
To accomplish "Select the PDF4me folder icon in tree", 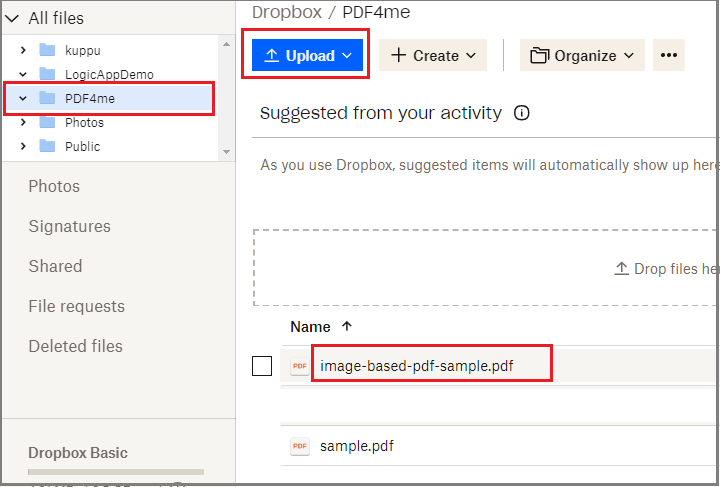I will (x=47, y=98).
